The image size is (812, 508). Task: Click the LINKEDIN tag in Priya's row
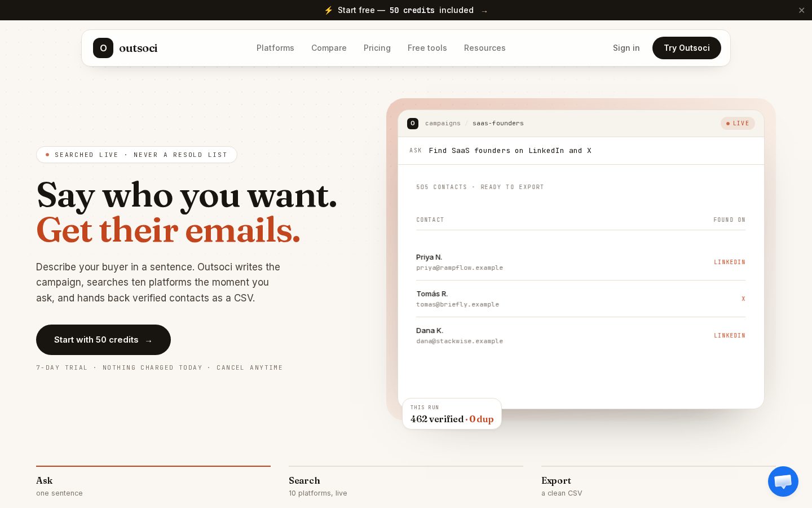point(730,262)
